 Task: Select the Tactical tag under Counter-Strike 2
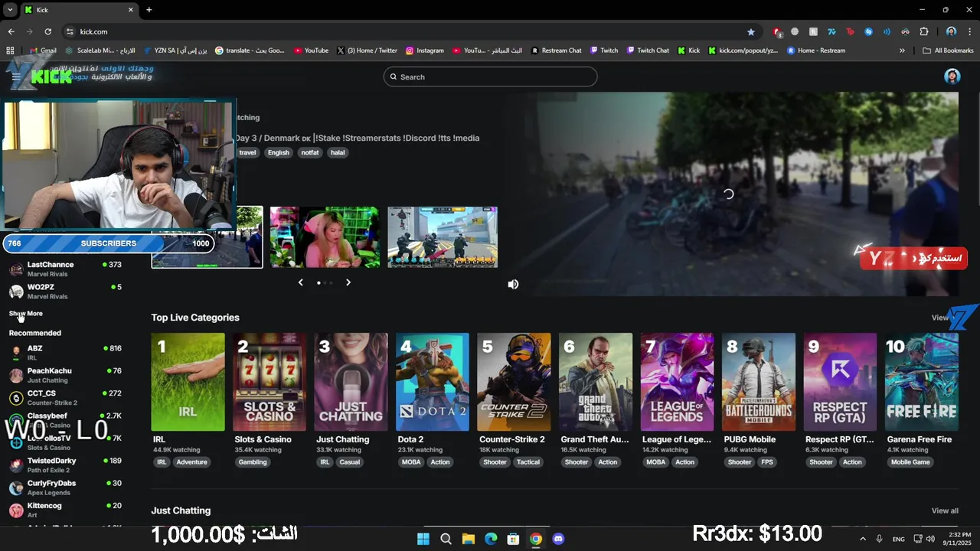click(x=528, y=462)
